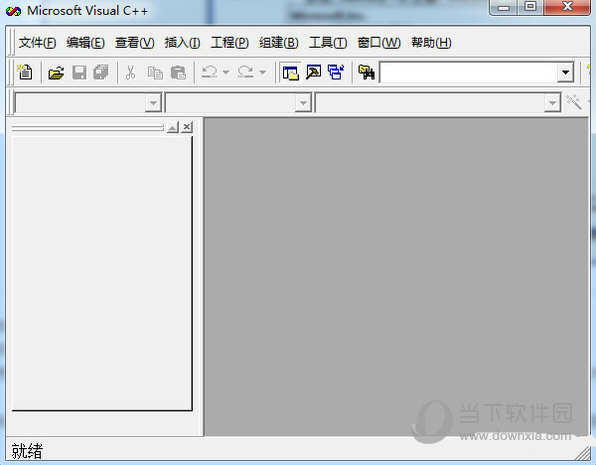
Task: Click the Paste clipboard icon
Action: [178, 73]
